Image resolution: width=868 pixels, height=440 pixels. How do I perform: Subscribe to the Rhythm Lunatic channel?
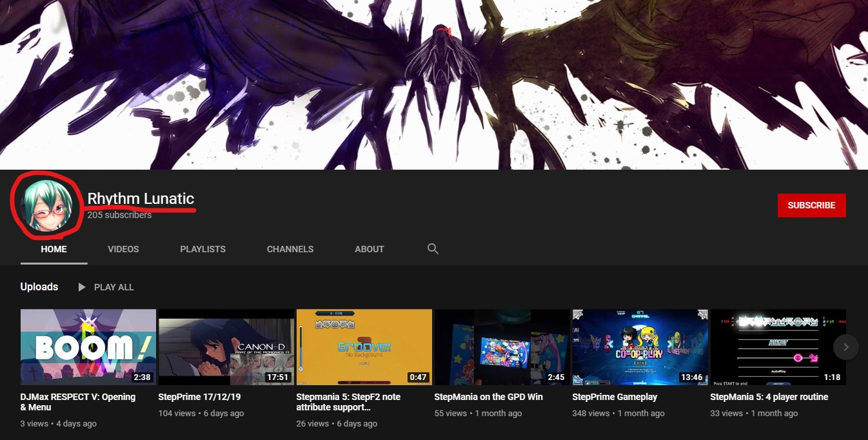812,205
